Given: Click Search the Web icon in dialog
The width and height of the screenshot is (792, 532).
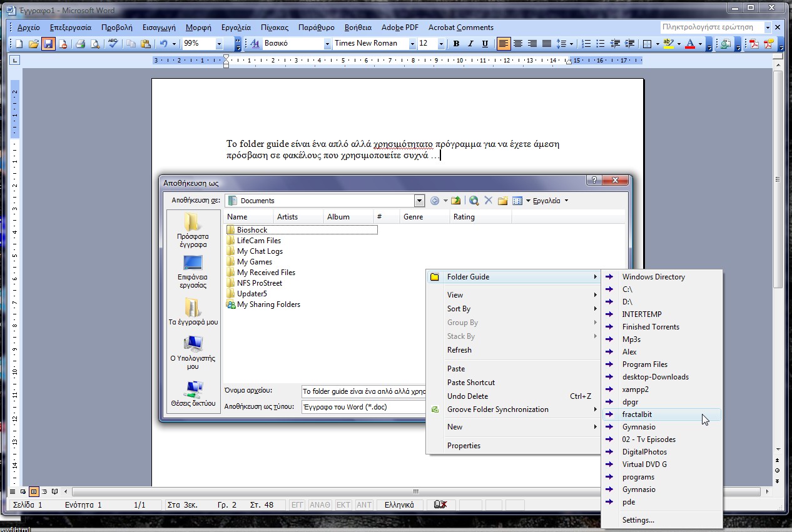Looking at the screenshot, I should coord(474,201).
